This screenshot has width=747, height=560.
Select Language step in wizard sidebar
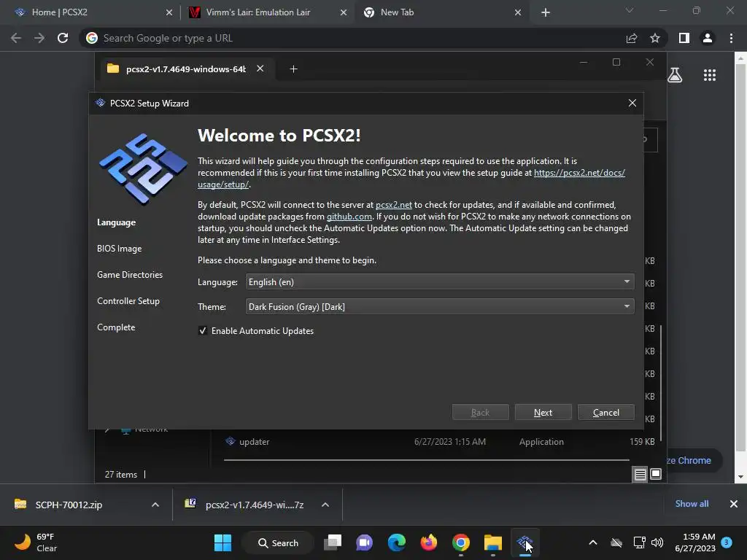(116, 222)
